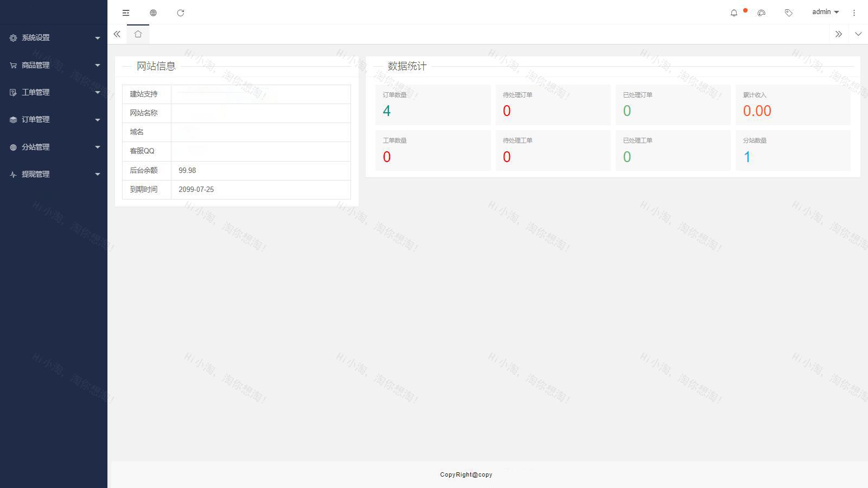Open the website globe icon in header
This screenshot has width=868, height=488.
click(154, 13)
